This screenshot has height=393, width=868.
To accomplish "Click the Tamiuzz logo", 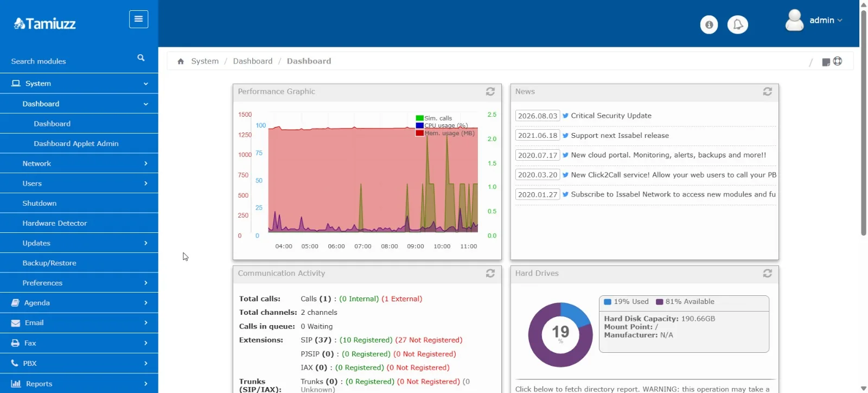I will 44,23.
